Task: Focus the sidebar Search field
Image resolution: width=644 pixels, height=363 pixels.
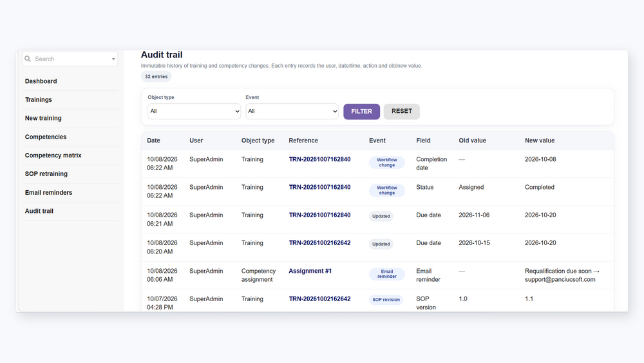Action: (x=70, y=59)
